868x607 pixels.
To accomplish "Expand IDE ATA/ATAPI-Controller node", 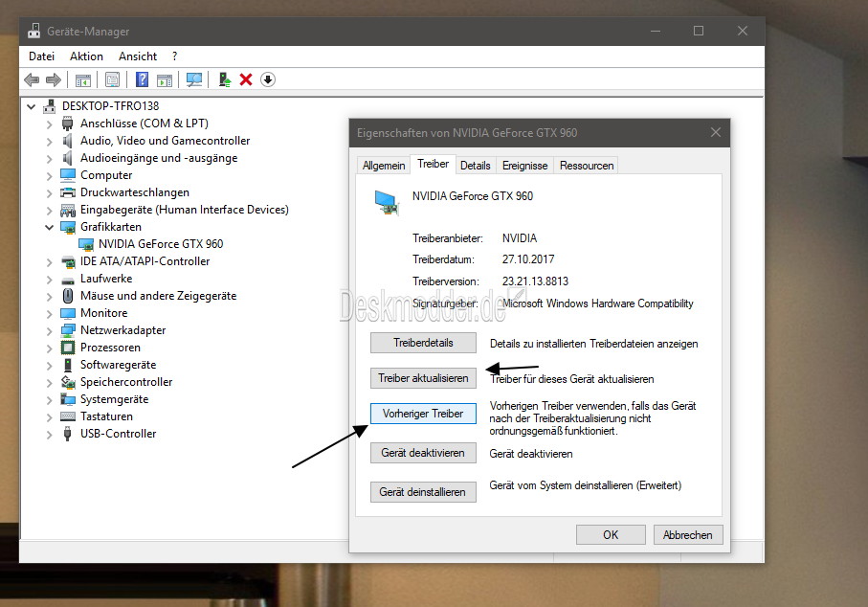I will (x=49, y=262).
